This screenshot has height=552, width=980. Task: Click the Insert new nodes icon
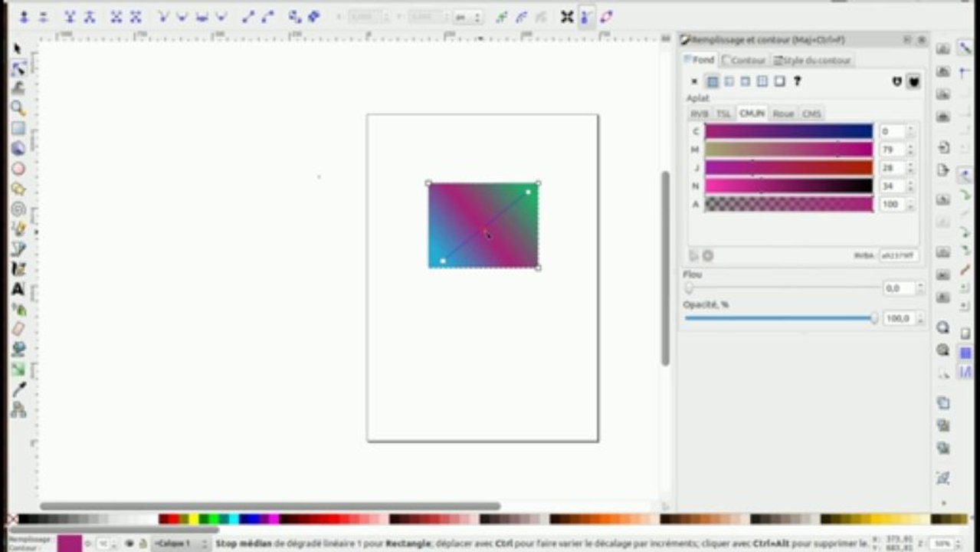[24, 16]
